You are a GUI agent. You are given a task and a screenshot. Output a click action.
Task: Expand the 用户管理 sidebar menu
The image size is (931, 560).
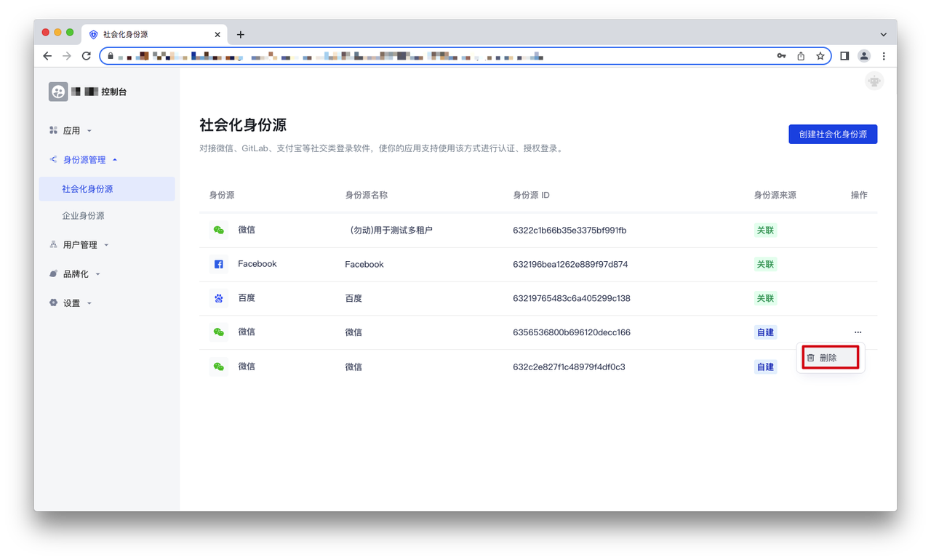click(x=79, y=245)
